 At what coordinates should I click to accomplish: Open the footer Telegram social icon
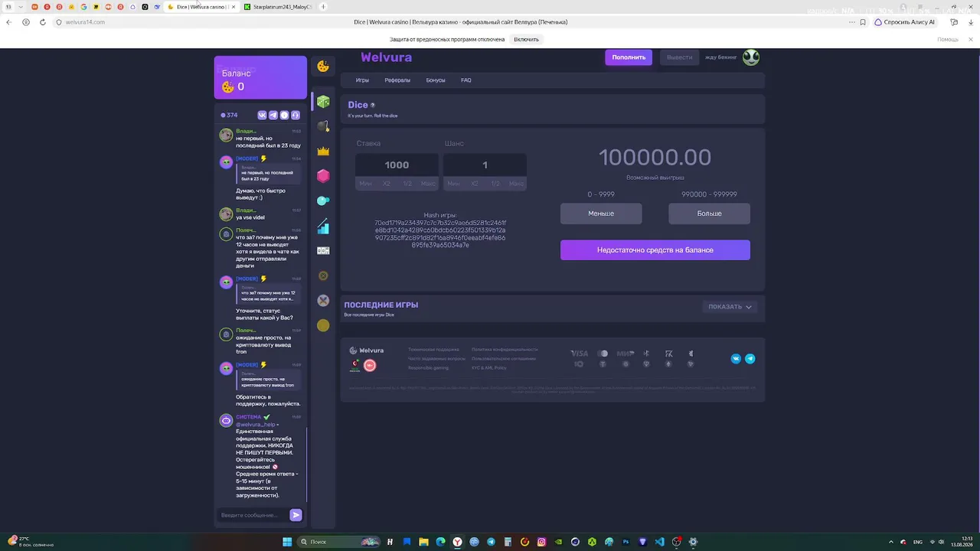750,358
